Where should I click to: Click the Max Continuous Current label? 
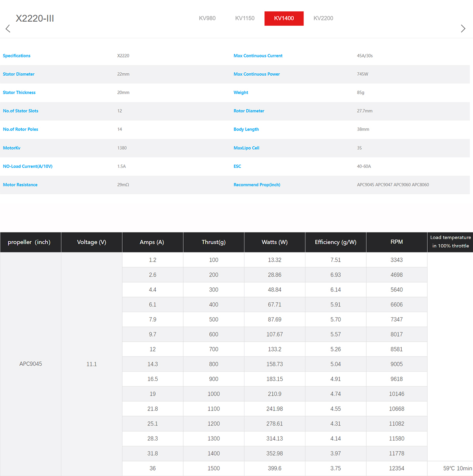258,56
